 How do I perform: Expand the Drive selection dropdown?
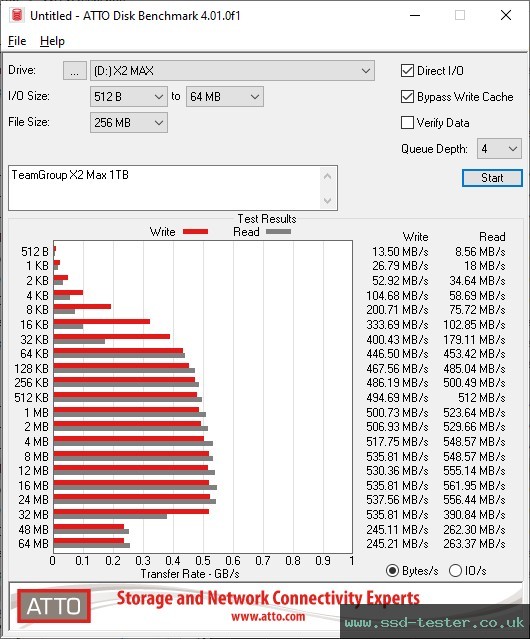coord(232,71)
